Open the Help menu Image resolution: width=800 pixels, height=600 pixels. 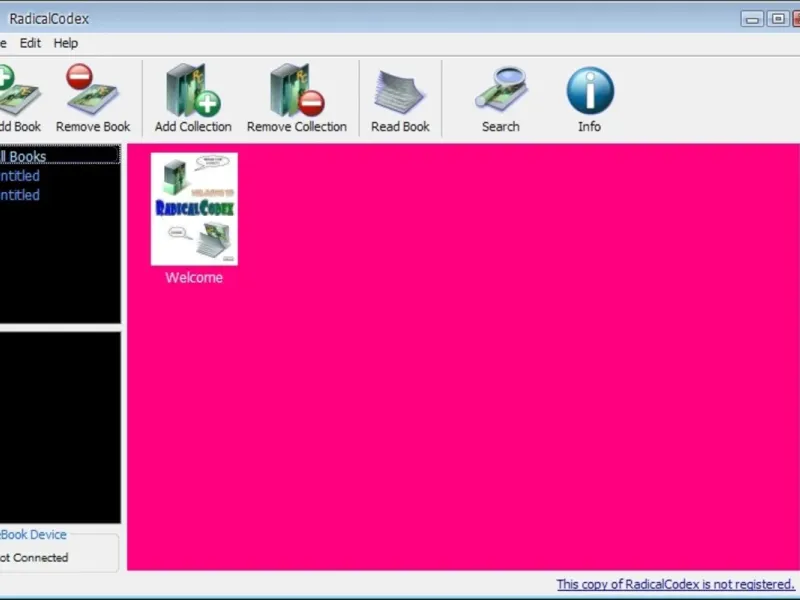pos(66,43)
